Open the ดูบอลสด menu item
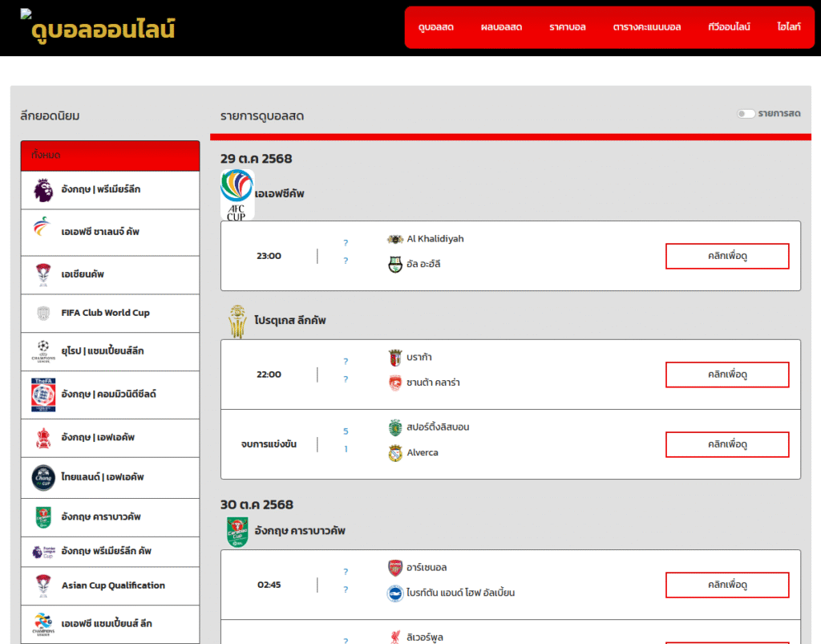This screenshot has height=644, width=821. [435, 27]
